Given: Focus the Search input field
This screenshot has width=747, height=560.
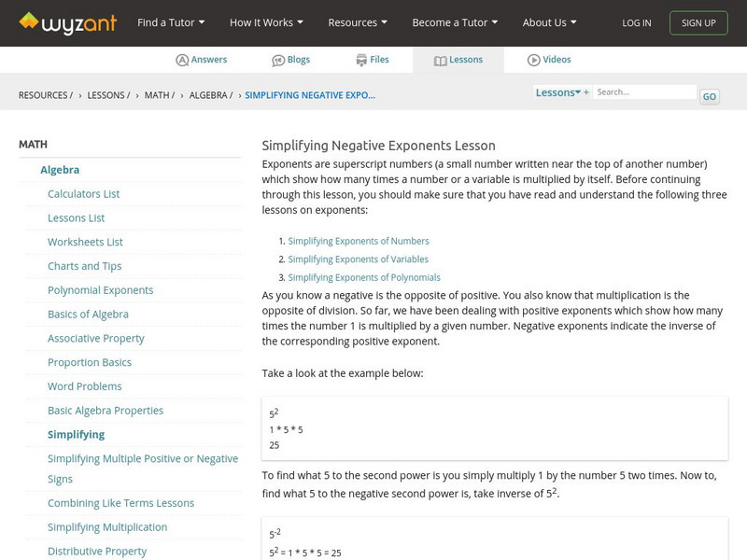Looking at the screenshot, I should [645, 92].
